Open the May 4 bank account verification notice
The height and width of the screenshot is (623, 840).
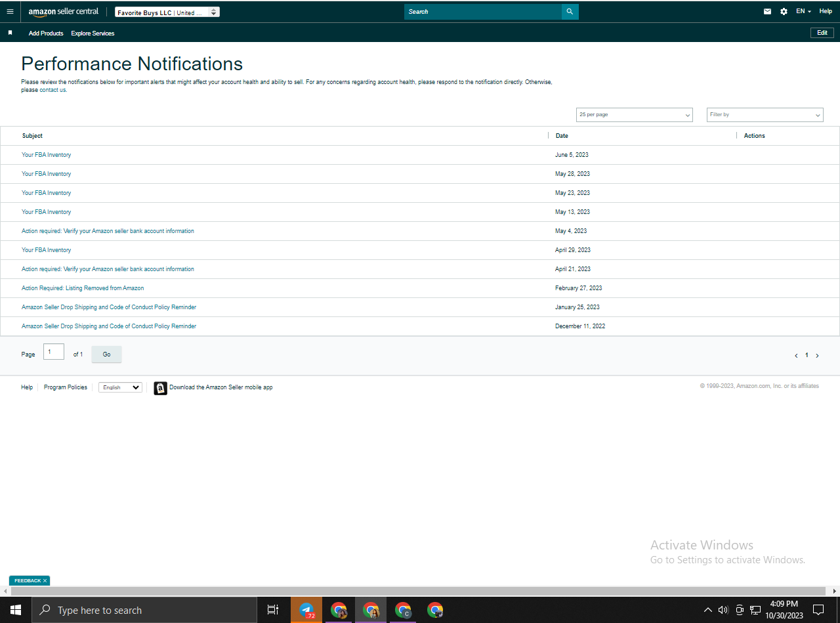tap(108, 231)
